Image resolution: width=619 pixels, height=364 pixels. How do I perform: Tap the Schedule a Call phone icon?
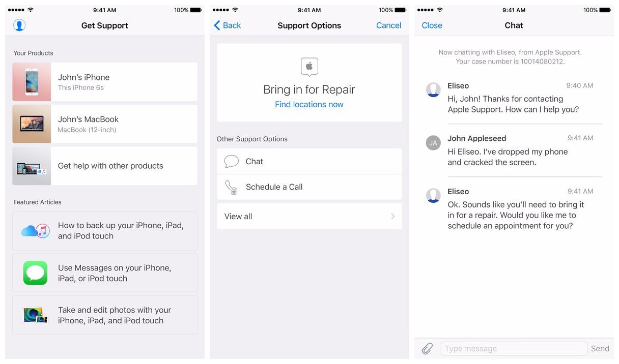tap(231, 187)
